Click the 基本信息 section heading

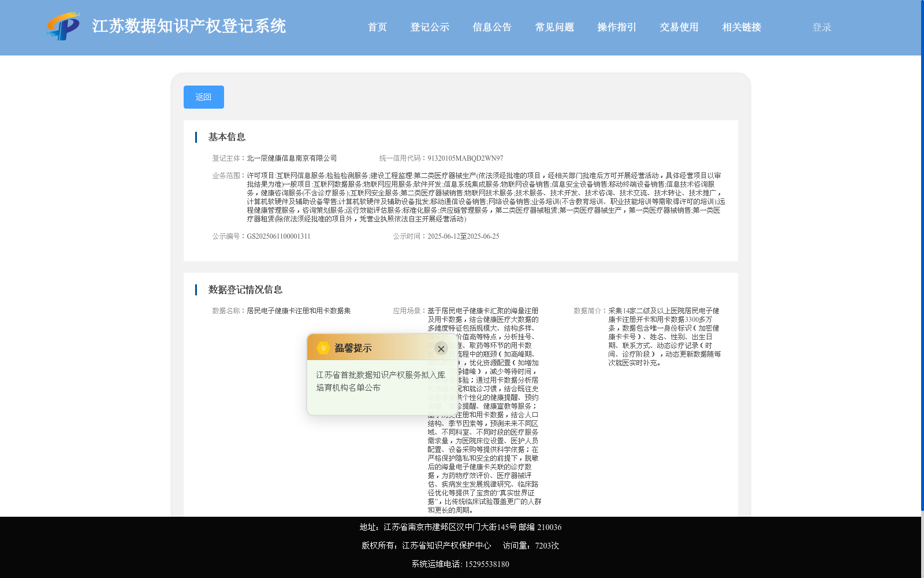(x=227, y=137)
